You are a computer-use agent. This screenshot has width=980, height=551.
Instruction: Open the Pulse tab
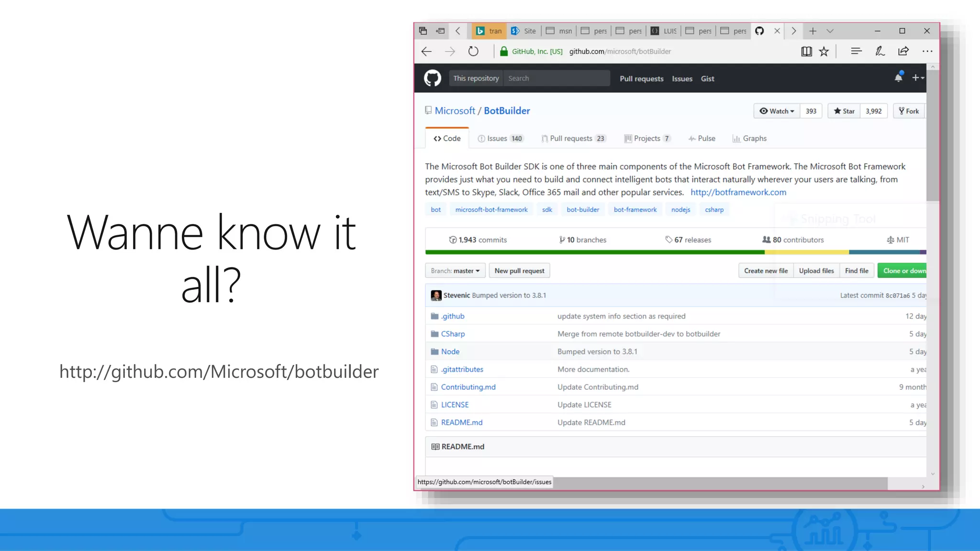point(702,139)
